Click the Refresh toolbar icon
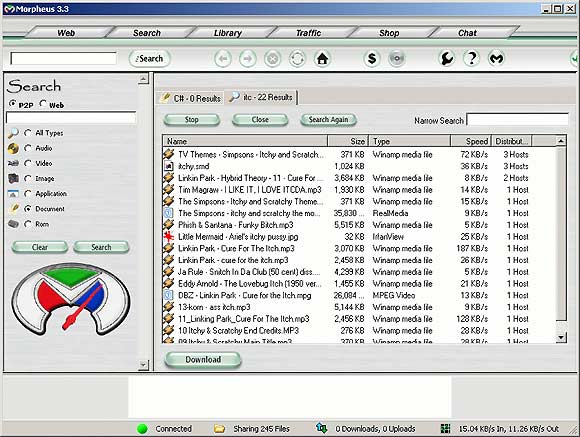This screenshot has width=580, height=437. point(297,58)
